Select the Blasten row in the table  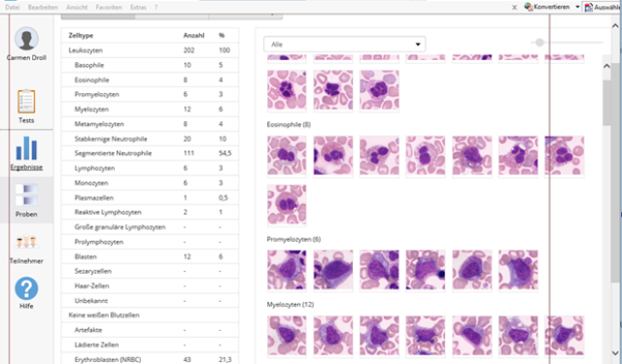150,256
